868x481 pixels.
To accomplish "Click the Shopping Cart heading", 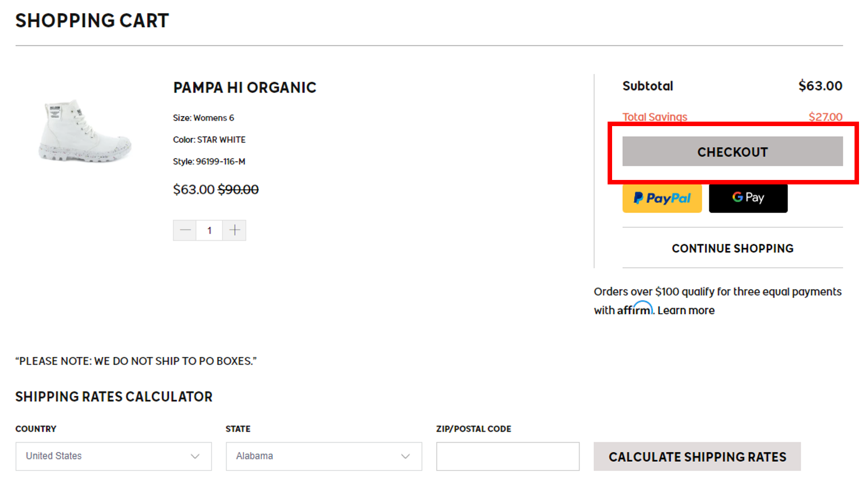I will [92, 21].
